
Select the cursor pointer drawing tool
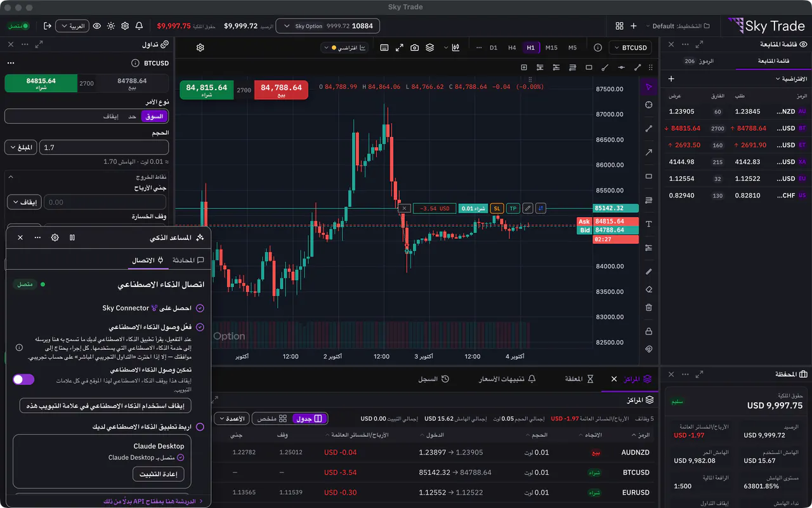tap(648, 87)
